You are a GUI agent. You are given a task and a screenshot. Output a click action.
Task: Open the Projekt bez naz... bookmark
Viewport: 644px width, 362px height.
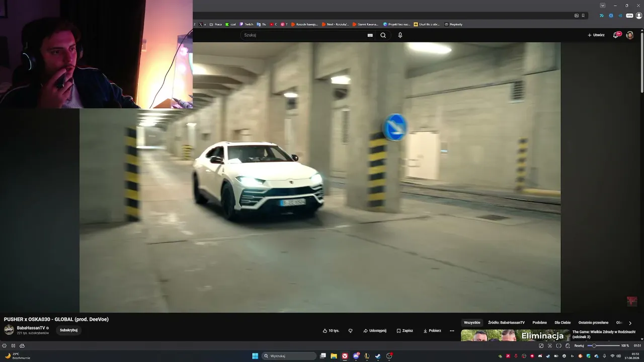coord(396,24)
